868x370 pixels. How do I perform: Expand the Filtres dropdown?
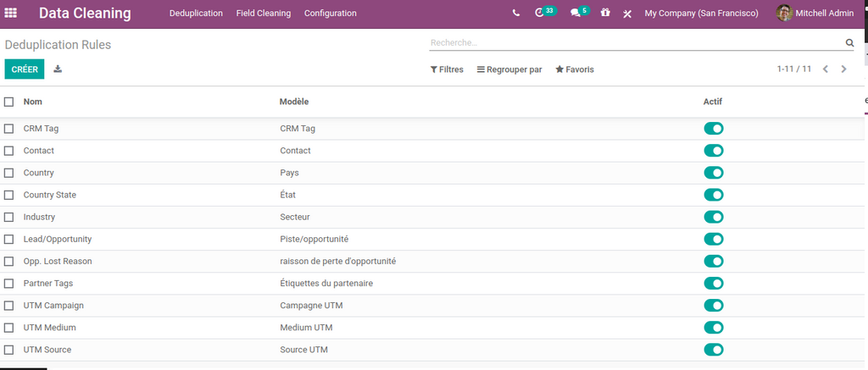(x=447, y=69)
